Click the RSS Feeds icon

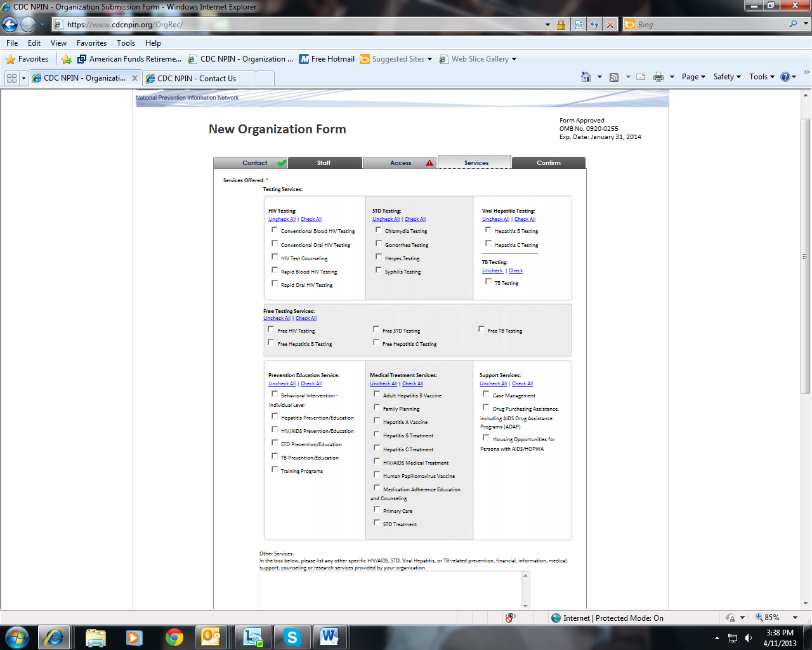click(x=614, y=77)
